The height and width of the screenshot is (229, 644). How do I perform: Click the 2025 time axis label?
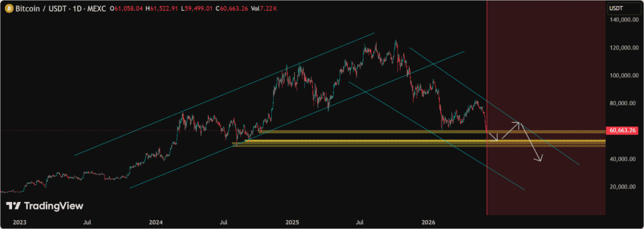tap(292, 223)
